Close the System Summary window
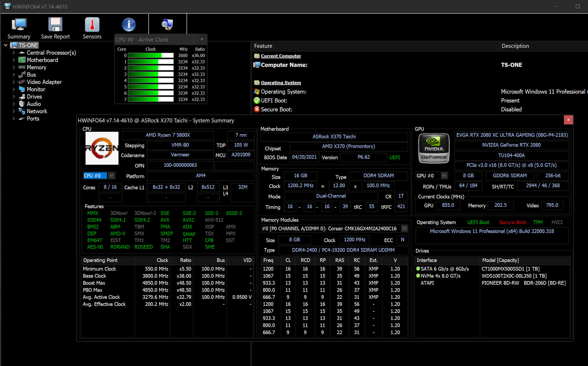588x366 pixels. pyautogui.click(x=568, y=120)
